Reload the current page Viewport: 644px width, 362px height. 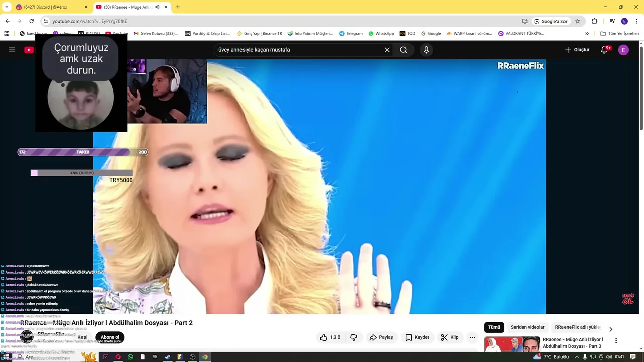click(31, 21)
